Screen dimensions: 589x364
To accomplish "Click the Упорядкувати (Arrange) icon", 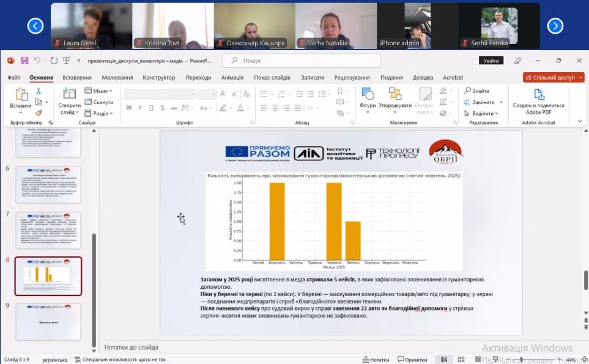I will (395, 94).
